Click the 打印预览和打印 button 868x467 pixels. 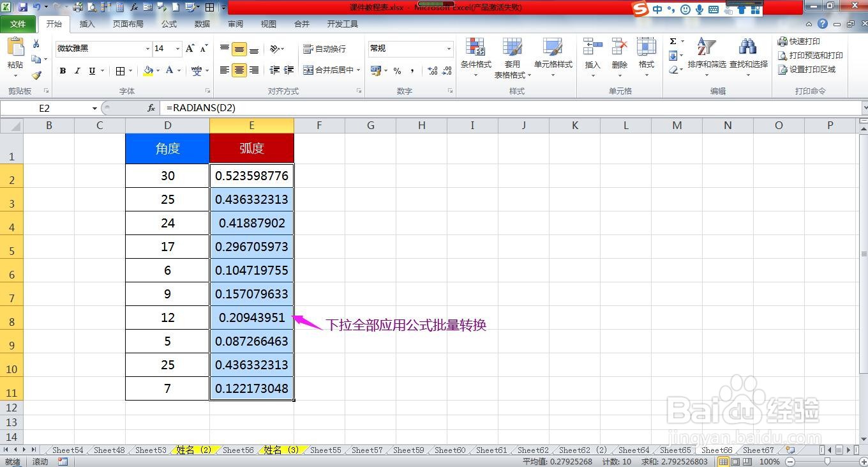(810, 56)
